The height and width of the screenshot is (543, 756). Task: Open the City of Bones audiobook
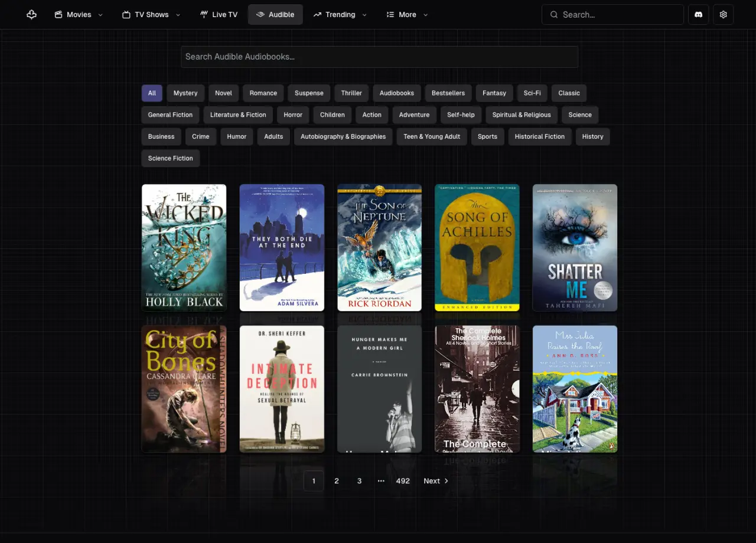[x=184, y=389]
